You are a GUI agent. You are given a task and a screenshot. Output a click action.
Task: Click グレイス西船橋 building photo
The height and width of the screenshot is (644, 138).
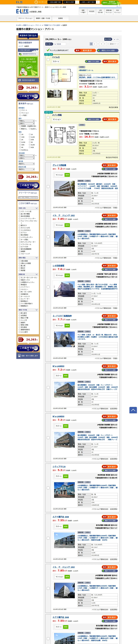point(64,189)
